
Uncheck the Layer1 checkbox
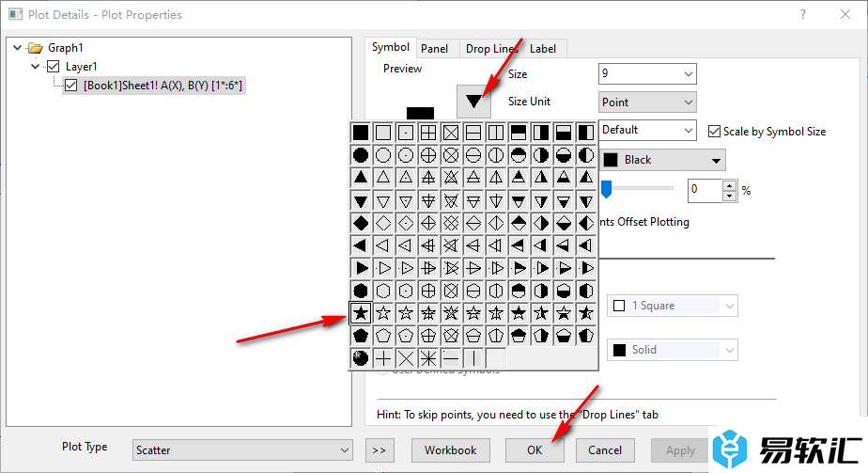(x=54, y=67)
